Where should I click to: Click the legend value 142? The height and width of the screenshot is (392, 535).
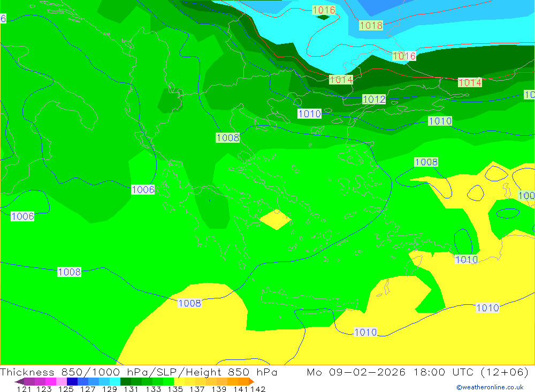258,389
